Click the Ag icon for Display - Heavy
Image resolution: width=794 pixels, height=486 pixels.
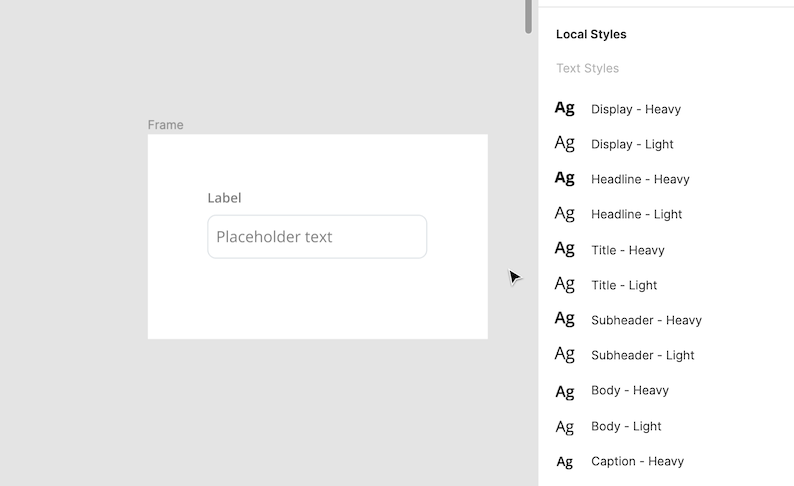565,108
